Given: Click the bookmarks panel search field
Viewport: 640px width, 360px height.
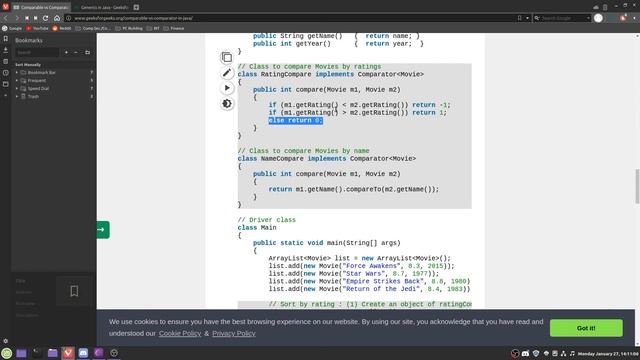Looking at the screenshot, I should 37,53.
